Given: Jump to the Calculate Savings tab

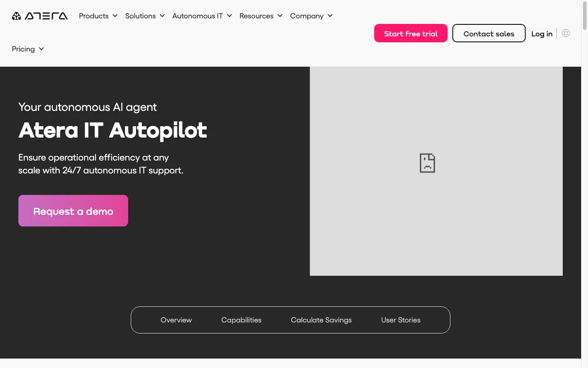Looking at the screenshot, I should click(x=321, y=320).
